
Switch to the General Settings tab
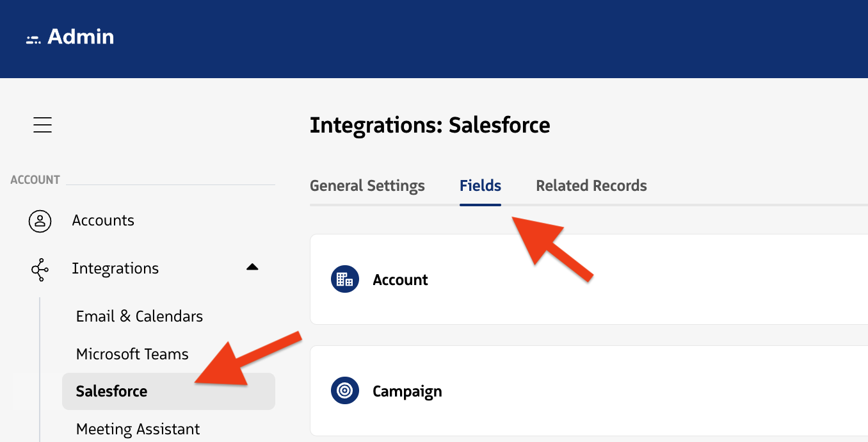click(x=367, y=186)
